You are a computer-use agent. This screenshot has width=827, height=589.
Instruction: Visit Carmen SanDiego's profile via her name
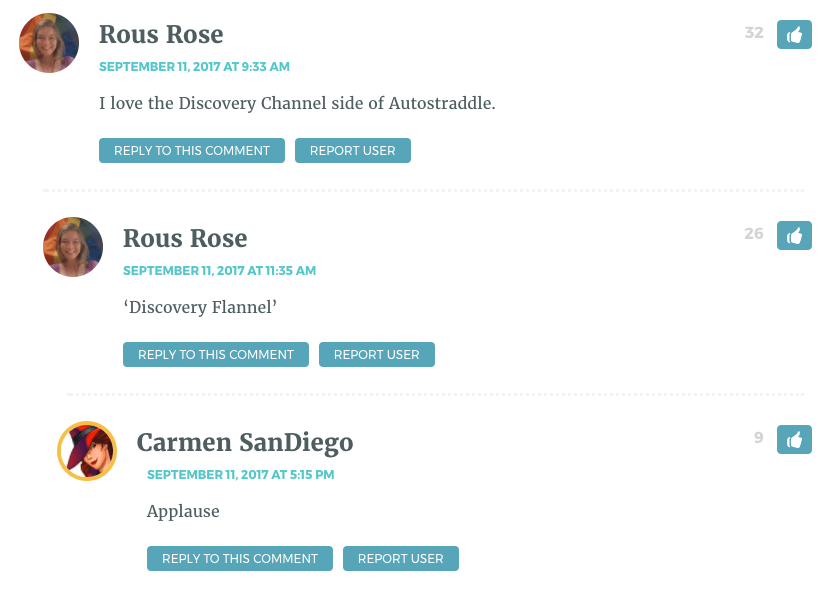tap(245, 443)
